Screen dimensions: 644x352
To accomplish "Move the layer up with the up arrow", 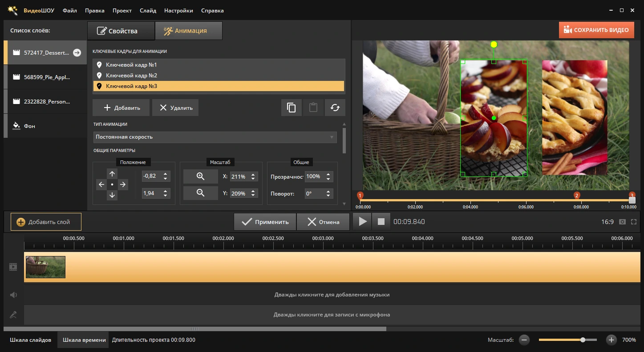I will pos(112,174).
